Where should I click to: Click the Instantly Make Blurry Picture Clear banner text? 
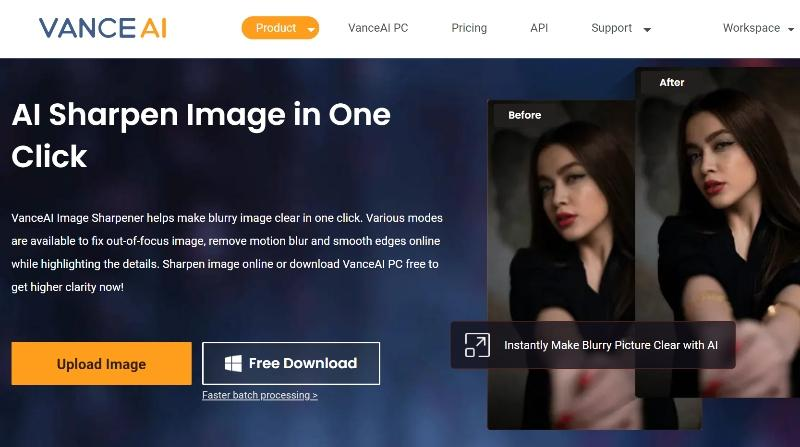pos(611,345)
